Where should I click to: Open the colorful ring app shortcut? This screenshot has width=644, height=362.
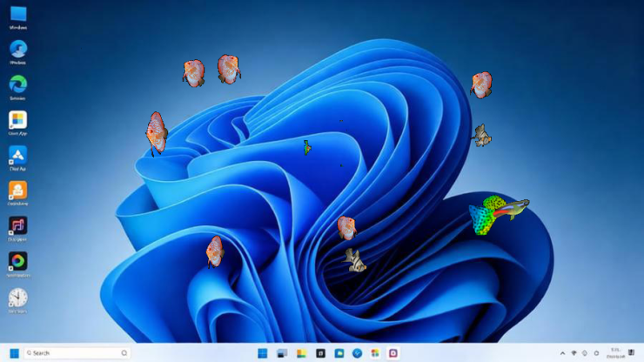tap(17, 261)
